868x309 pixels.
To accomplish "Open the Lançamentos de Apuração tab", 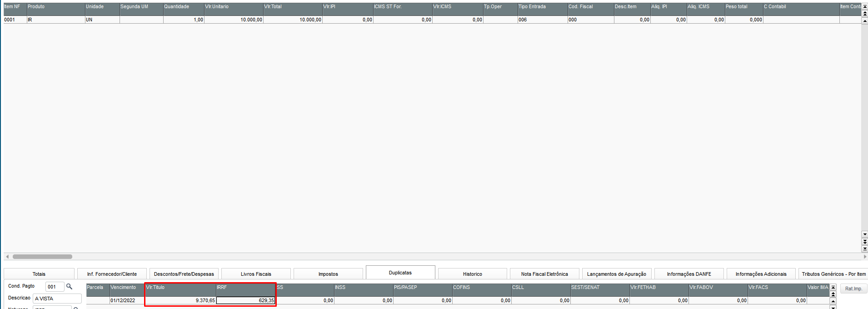I will 617,274.
